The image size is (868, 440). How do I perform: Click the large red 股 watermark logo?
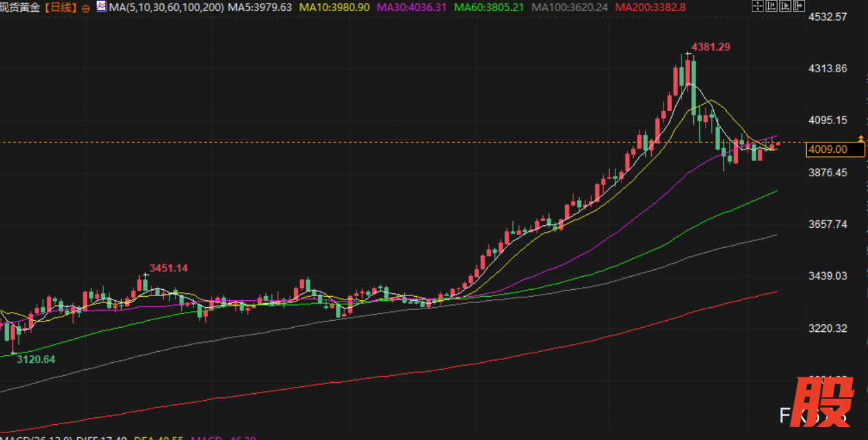(823, 402)
